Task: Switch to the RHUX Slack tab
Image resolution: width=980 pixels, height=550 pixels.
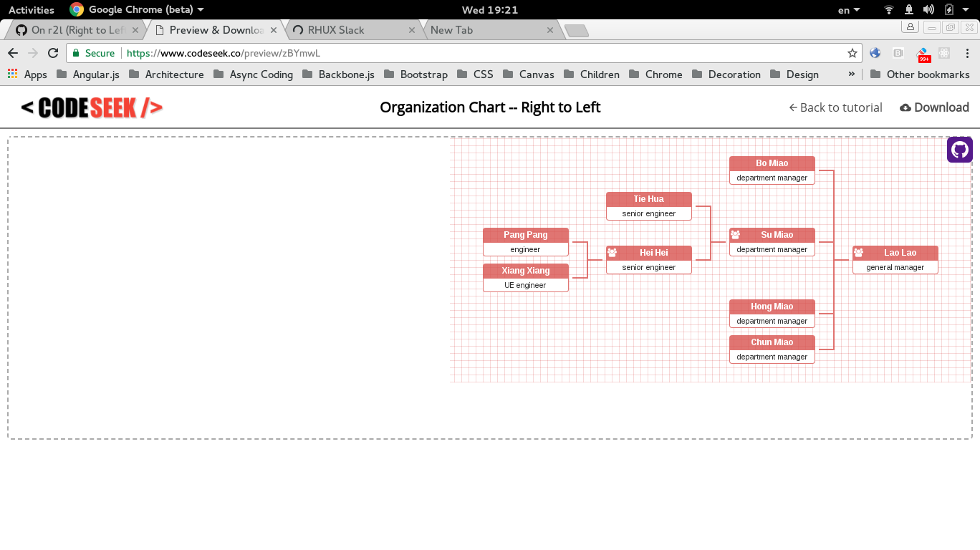Action: tap(351, 30)
